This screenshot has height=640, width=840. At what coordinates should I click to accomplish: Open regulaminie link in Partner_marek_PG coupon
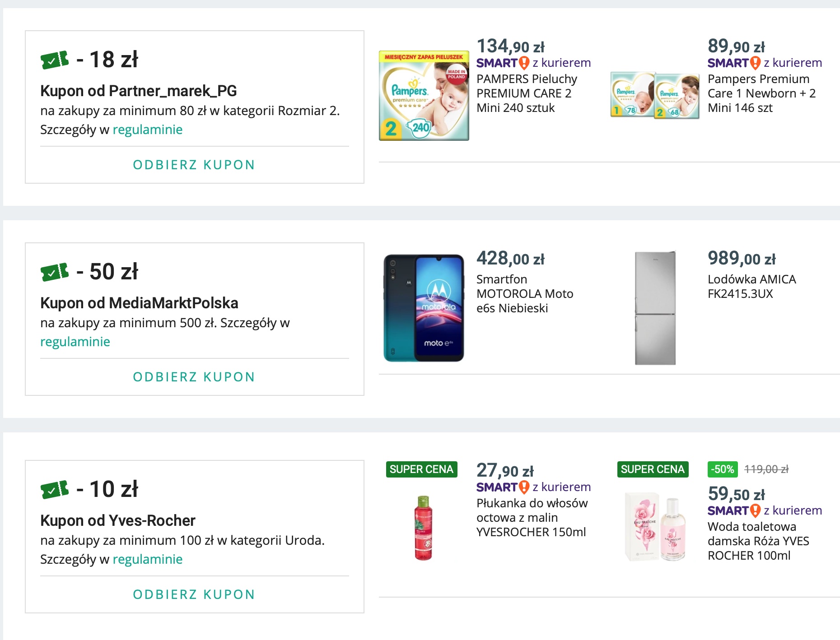click(x=148, y=130)
